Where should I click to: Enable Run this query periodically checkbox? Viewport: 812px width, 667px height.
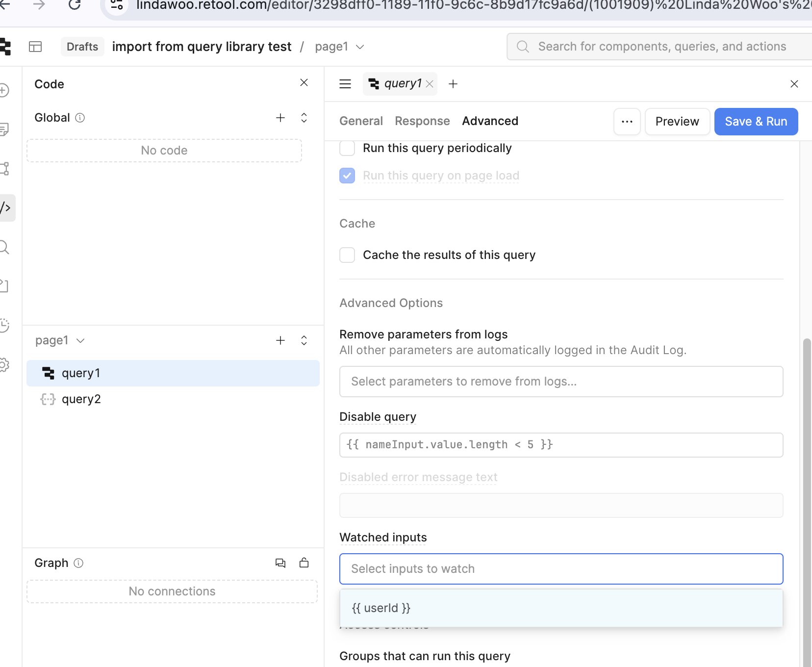pyautogui.click(x=347, y=148)
